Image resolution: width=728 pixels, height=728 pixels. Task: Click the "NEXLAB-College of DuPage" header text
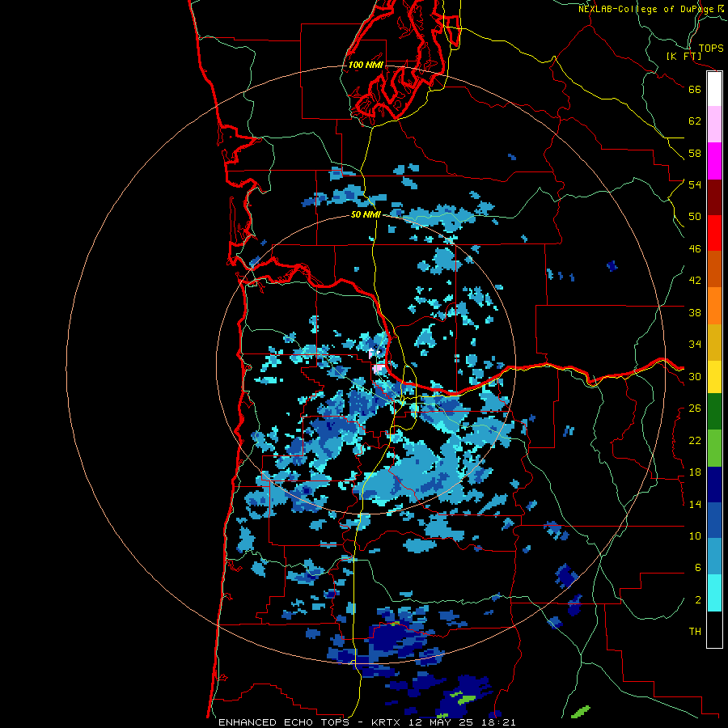coord(646,9)
